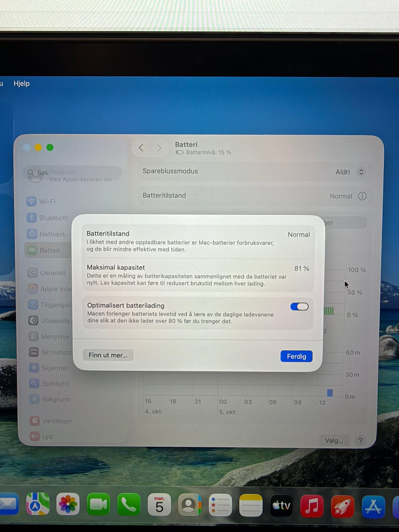Open Tilgjengelighet settings in sidebar
Viewport: 399px width, 532px height.
(x=50, y=305)
